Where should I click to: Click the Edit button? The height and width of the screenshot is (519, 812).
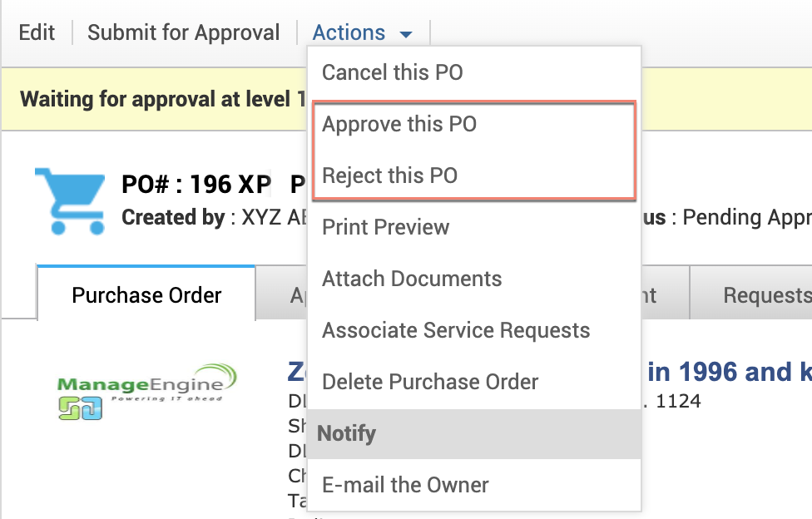37,33
